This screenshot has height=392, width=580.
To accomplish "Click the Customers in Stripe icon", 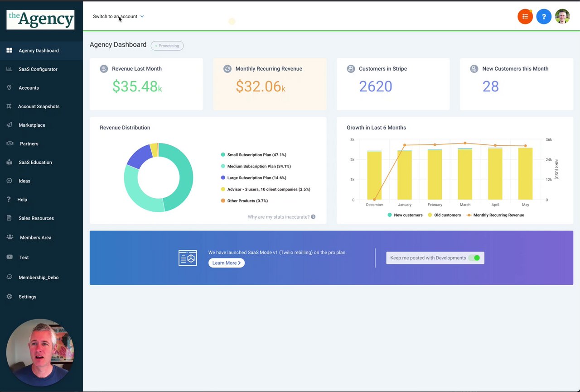I will click(x=351, y=69).
